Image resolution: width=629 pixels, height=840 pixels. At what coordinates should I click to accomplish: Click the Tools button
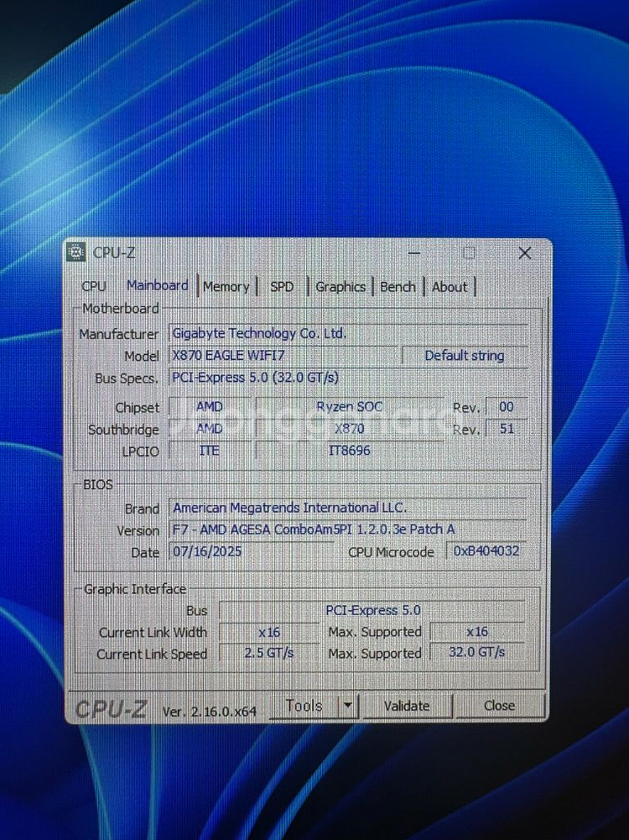pos(304,706)
